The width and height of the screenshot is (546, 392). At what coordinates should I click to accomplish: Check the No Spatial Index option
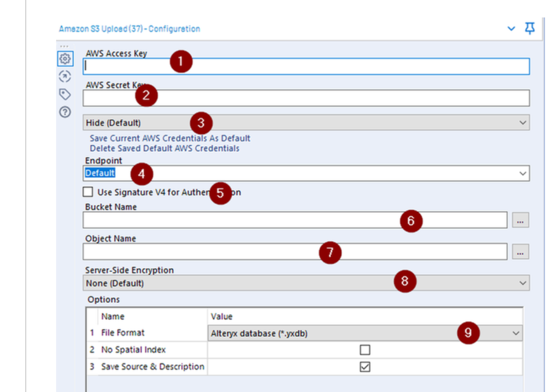365,349
